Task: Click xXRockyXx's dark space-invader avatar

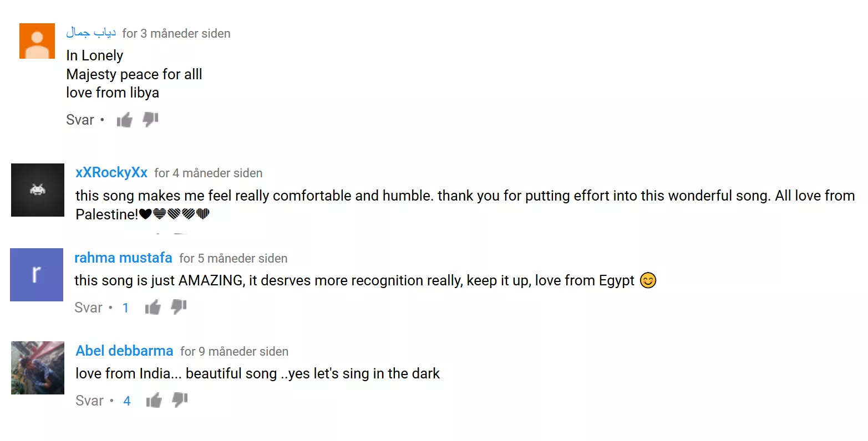Action: pyautogui.click(x=38, y=190)
